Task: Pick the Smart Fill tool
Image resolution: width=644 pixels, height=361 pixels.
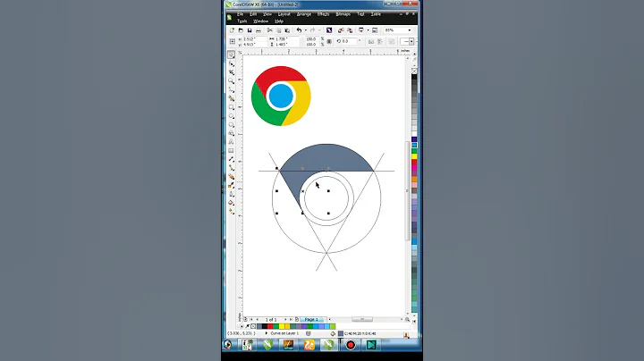Action: coord(232,98)
